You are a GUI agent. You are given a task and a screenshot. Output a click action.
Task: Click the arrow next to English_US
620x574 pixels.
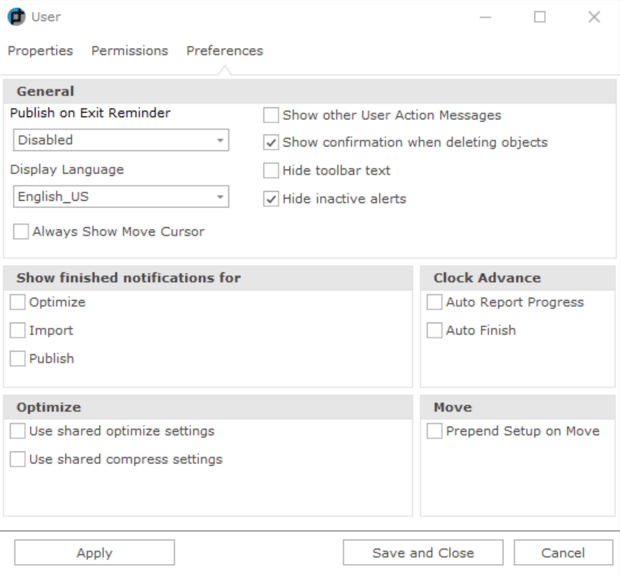point(220,196)
